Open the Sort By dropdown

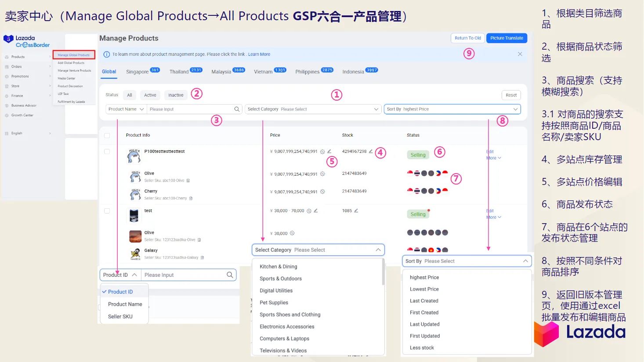pos(452,109)
